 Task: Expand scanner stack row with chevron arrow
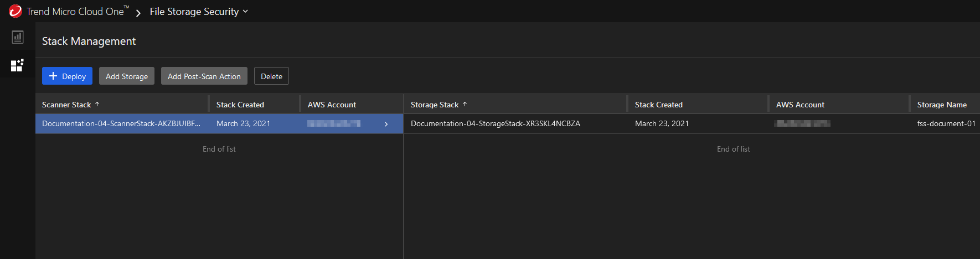pos(386,124)
